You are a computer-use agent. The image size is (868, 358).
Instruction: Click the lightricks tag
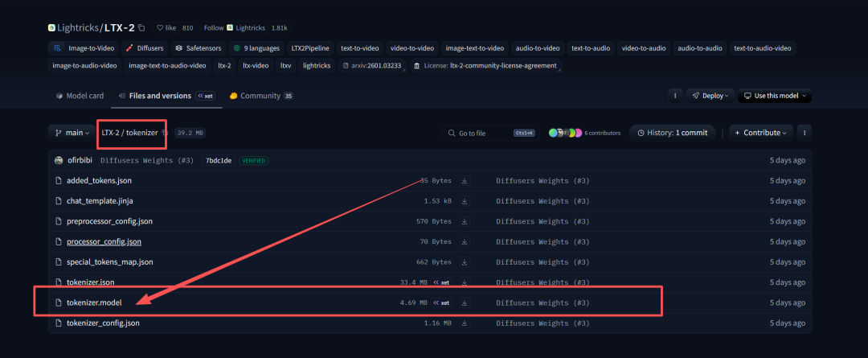[317, 65]
